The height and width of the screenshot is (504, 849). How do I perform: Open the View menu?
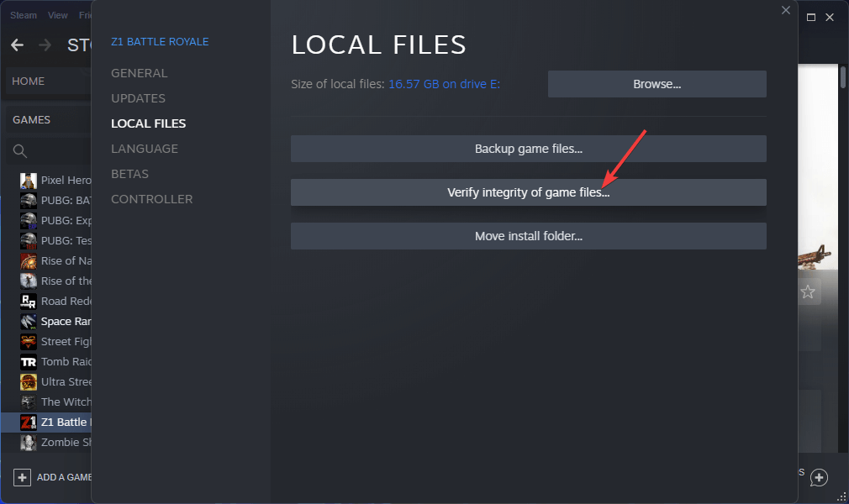tap(57, 15)
